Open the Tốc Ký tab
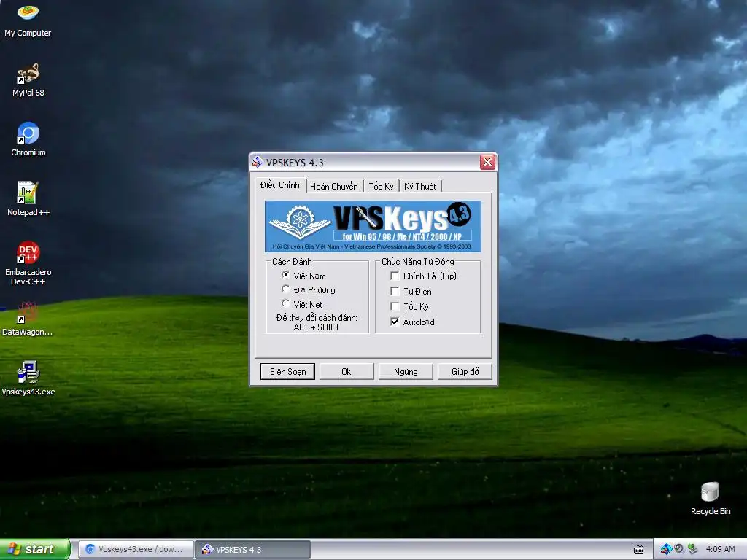The width and height of the screenshot is (747, 560). tap(381, 186)
